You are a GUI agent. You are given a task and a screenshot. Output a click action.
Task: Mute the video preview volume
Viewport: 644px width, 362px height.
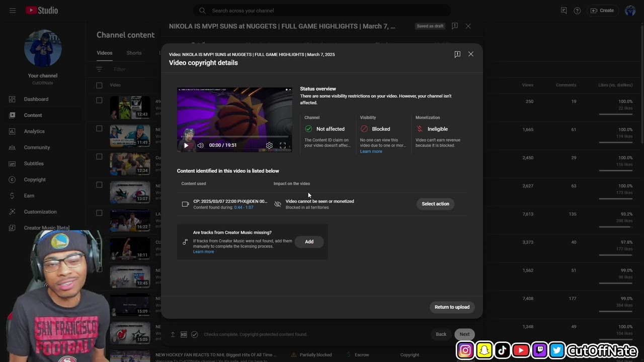pos(200,145)
